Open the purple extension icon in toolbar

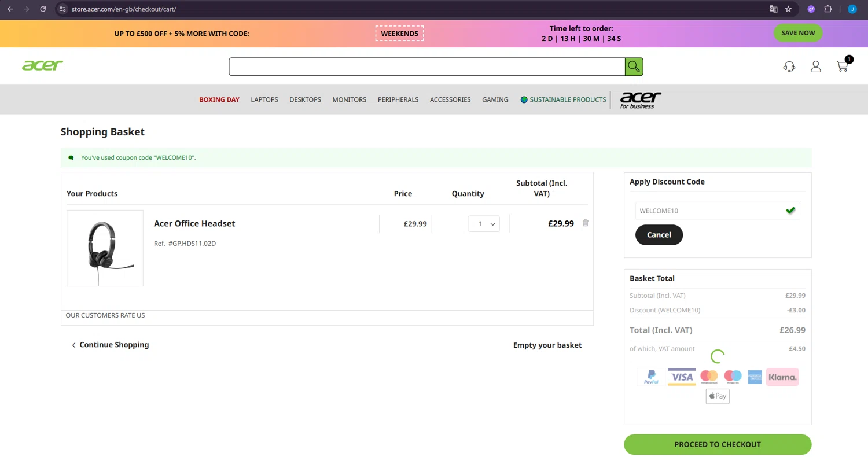pyautogui.click(x=811, y=9)
